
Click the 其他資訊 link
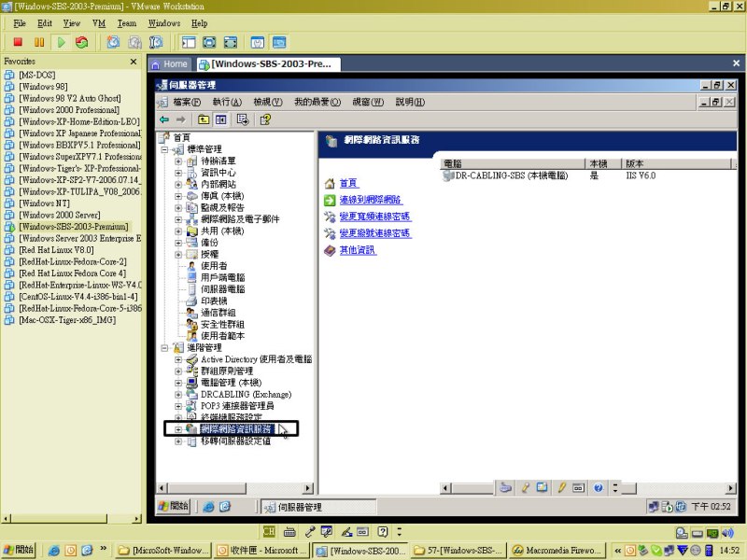[x=358, y=250]
